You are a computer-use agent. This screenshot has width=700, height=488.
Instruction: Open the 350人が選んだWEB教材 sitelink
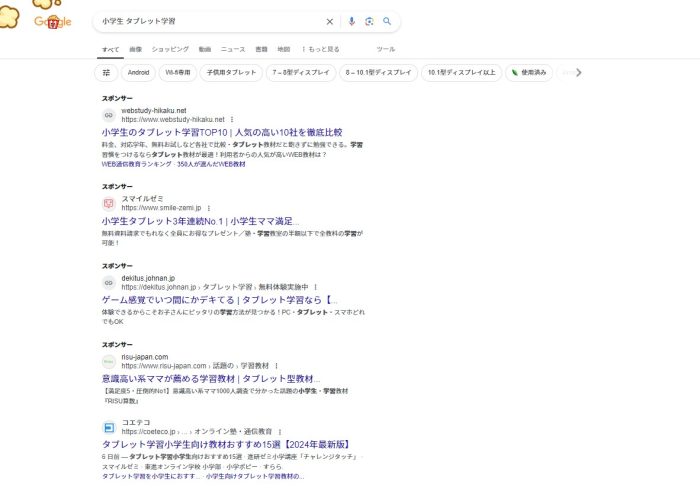211,164
